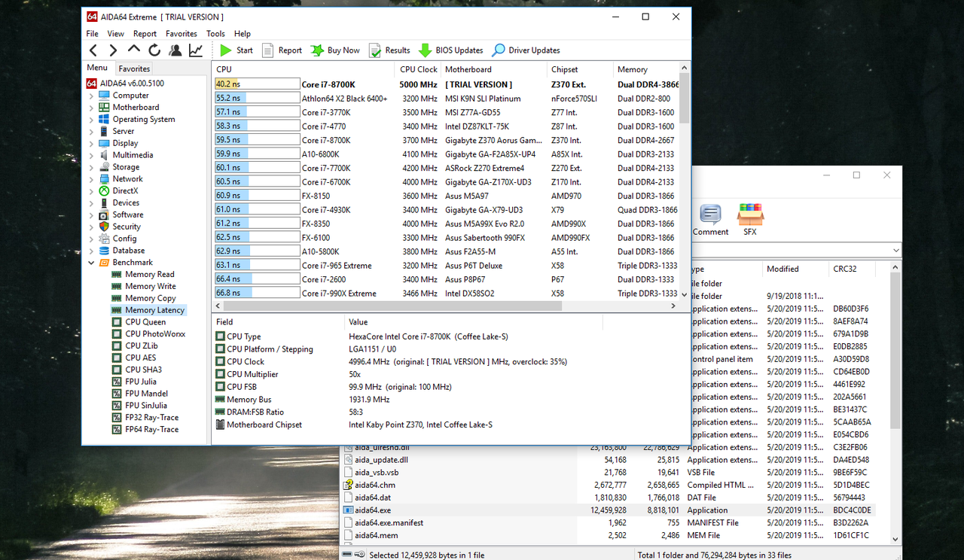Select Devices in the tree
Viewport: 964px width, 560px height.
coord(126,202)
